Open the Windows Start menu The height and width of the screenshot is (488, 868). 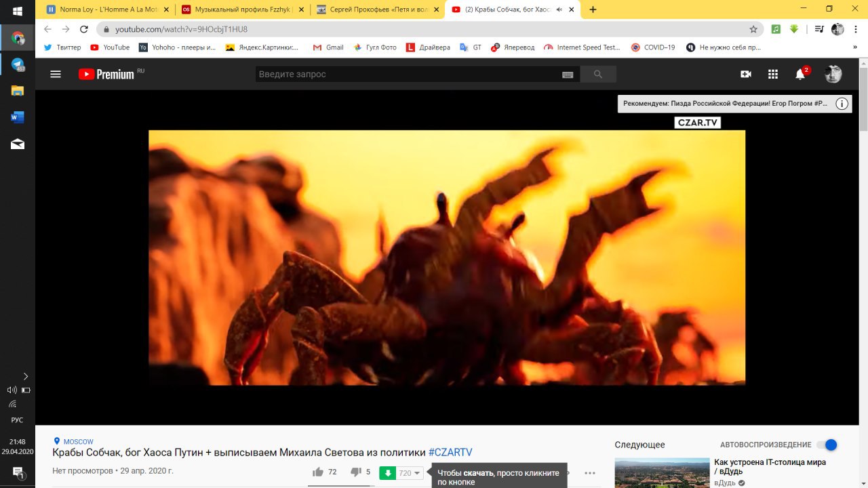(x=18, y=12)
